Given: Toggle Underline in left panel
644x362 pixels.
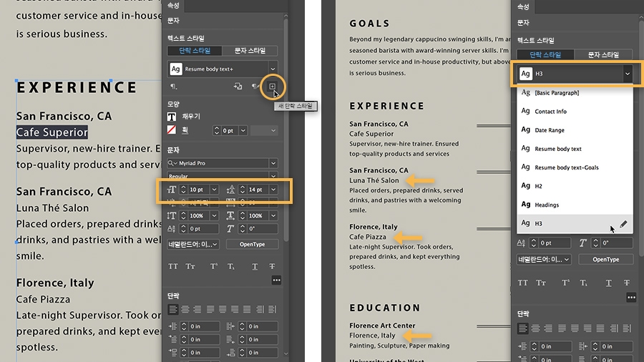Looking at the screenshot, I should pos(255,266).
